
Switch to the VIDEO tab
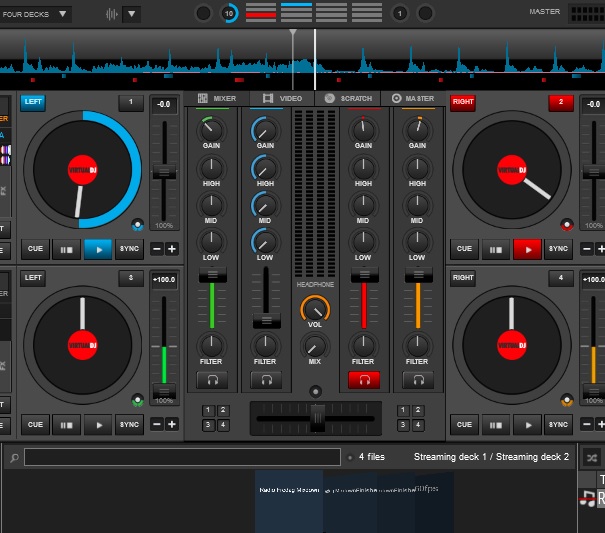point(283,98)
